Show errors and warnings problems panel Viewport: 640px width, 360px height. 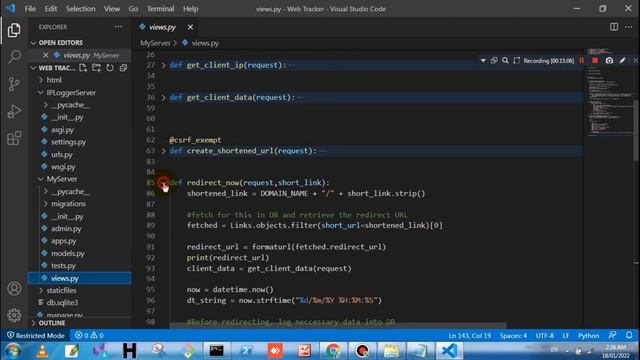click(x=89, y=336)
